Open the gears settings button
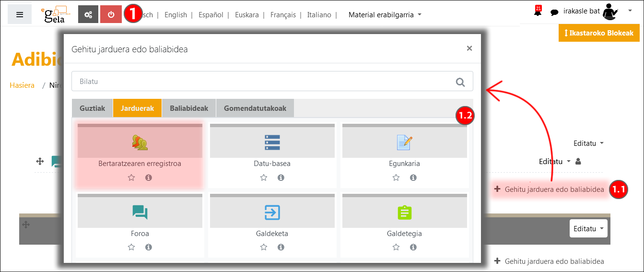 (88, 14)
